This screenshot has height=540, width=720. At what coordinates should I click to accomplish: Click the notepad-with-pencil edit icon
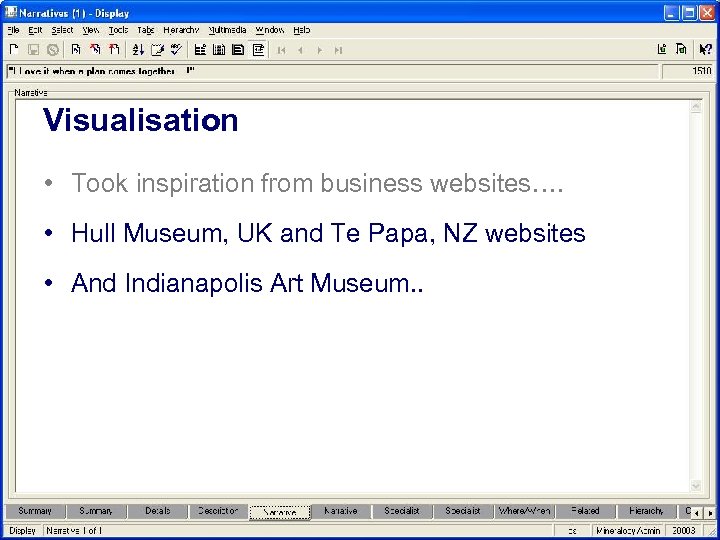(x=157, y=50)
